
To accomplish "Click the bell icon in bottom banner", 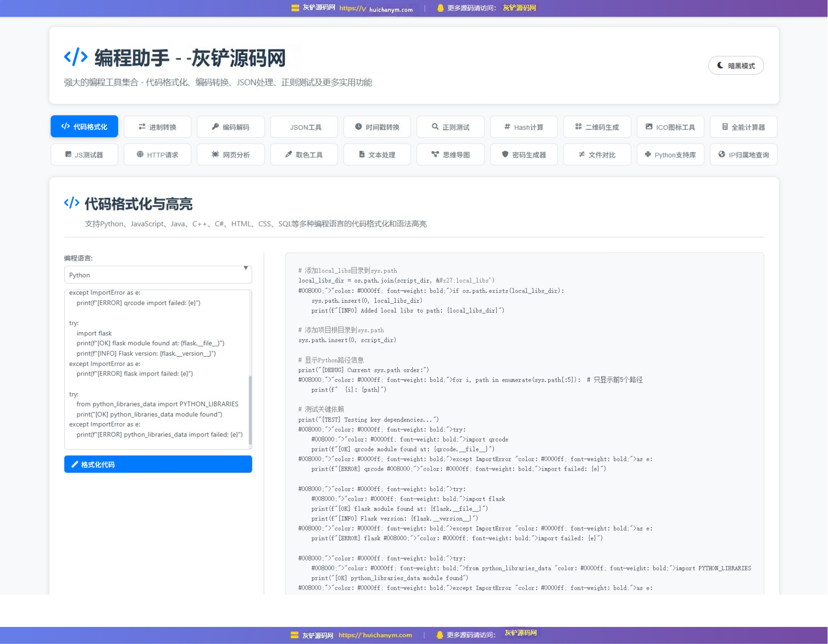I will (440, 635).
